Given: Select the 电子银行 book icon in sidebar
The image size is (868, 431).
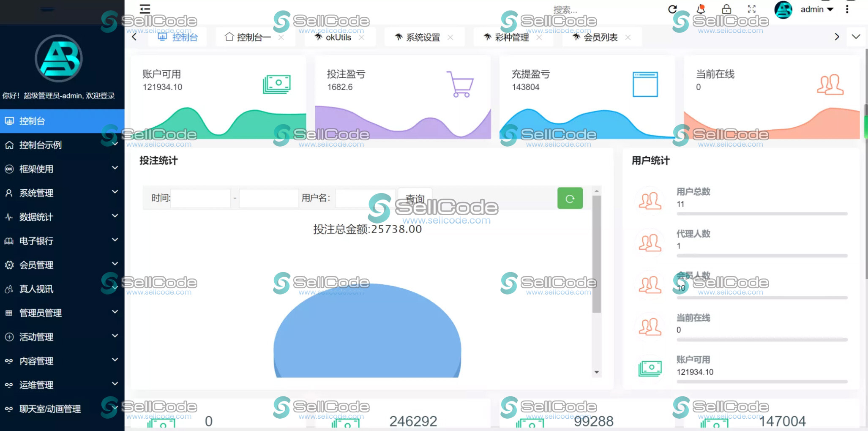Looking at the screenshot, I should [x=9, y=241].
